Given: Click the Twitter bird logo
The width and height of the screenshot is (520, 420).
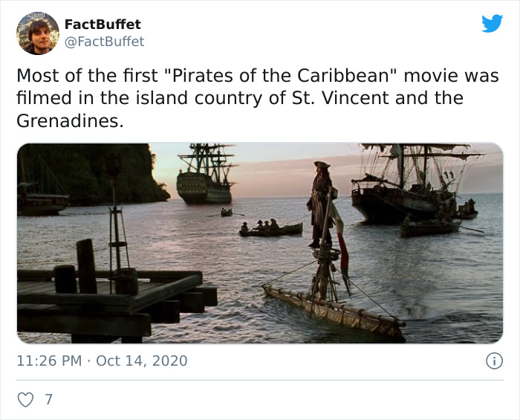Looking at the screenshot, I should click(x=492, y=24).
